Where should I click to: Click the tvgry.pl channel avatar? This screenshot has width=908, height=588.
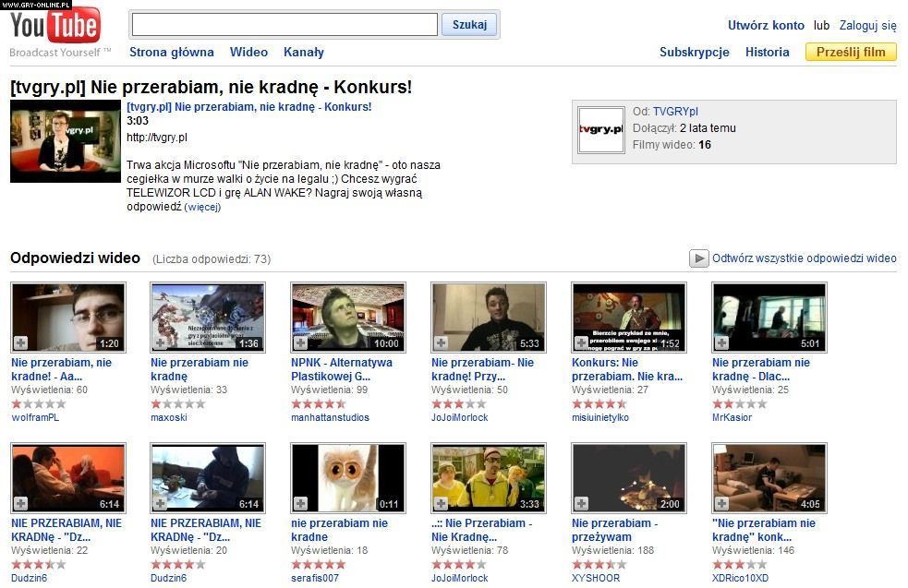[600, 131]
